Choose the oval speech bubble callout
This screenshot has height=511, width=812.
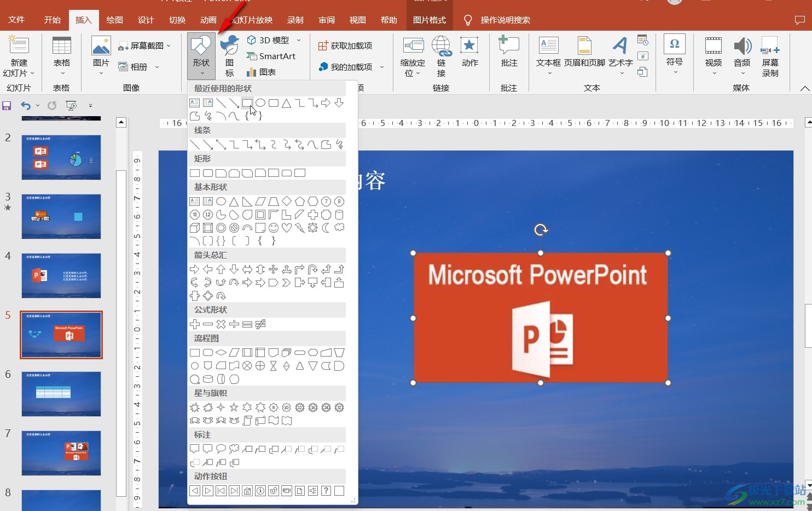[x=221, y=449]
